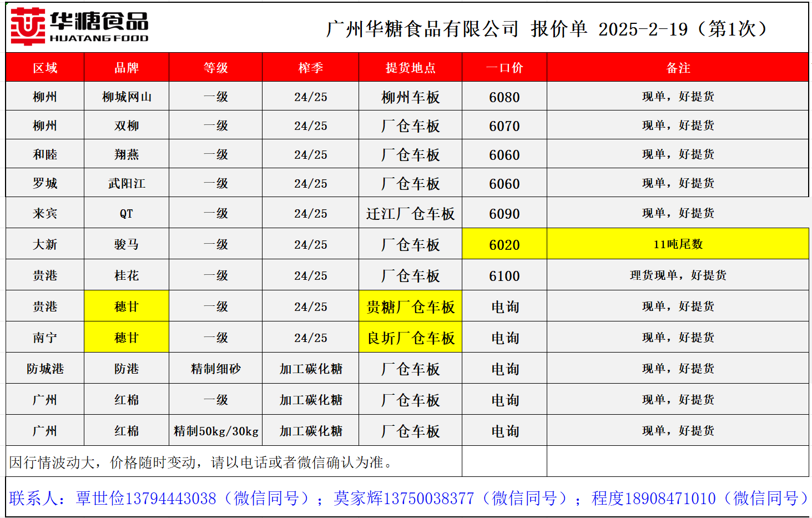Screen dimensions: 812x518
Task: Click the 一口价 column header
Action: coord(504,68)
